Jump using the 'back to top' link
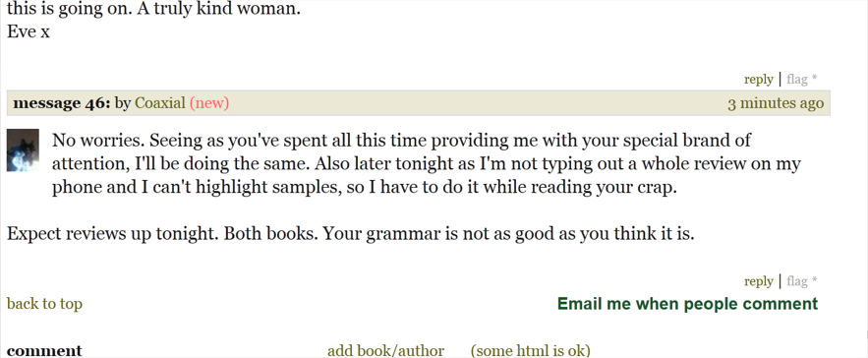This screenshot has height=358, width=868. tap(44, 304)
